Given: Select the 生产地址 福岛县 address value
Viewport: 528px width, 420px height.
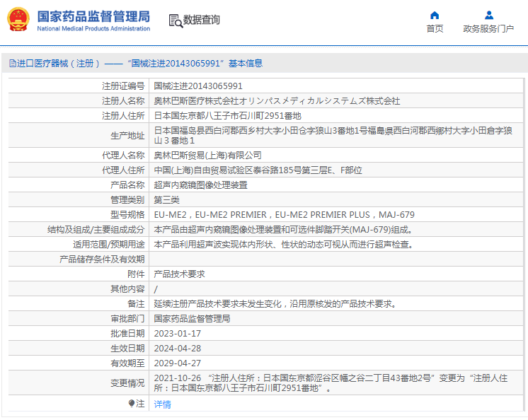Looking at the screenshot, I should click(x=333, y=135).
